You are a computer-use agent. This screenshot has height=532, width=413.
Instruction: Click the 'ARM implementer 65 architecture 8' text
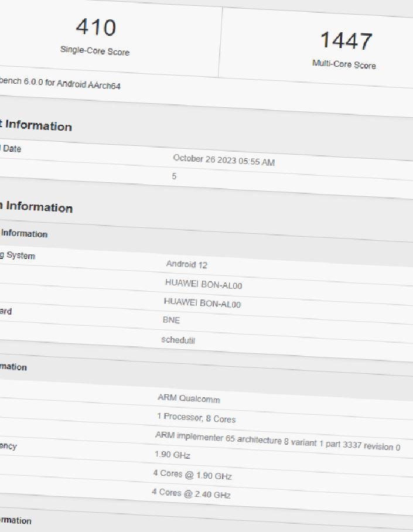(x=222, y=438)
